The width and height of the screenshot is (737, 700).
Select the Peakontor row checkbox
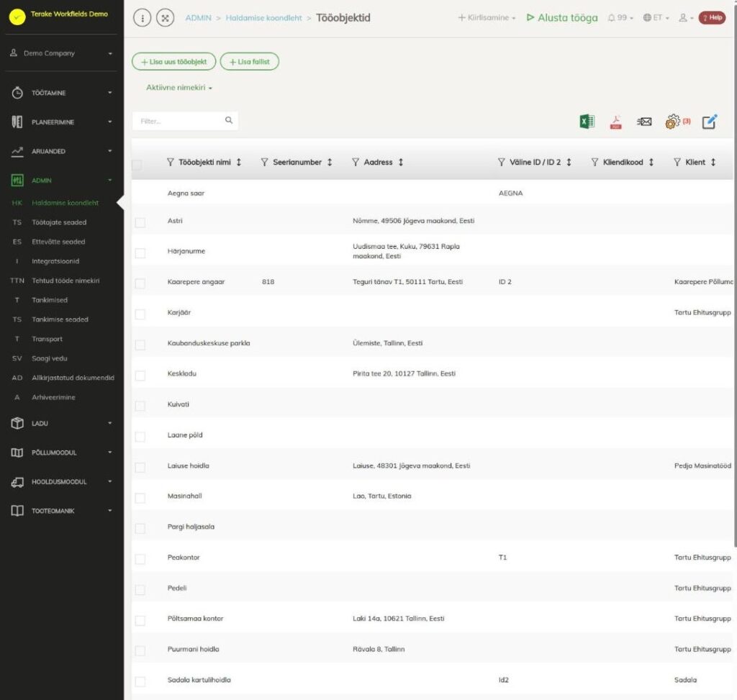click(140, 559)
